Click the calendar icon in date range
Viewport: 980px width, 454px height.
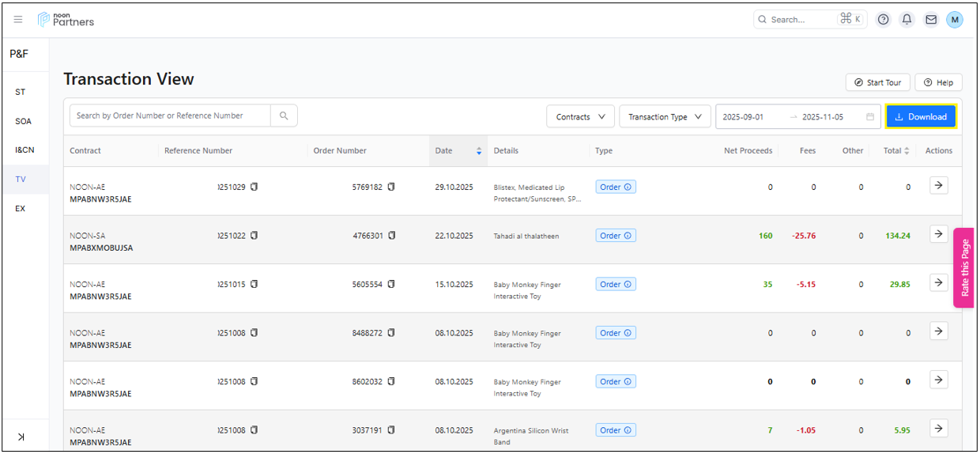[x=870, y=117]
